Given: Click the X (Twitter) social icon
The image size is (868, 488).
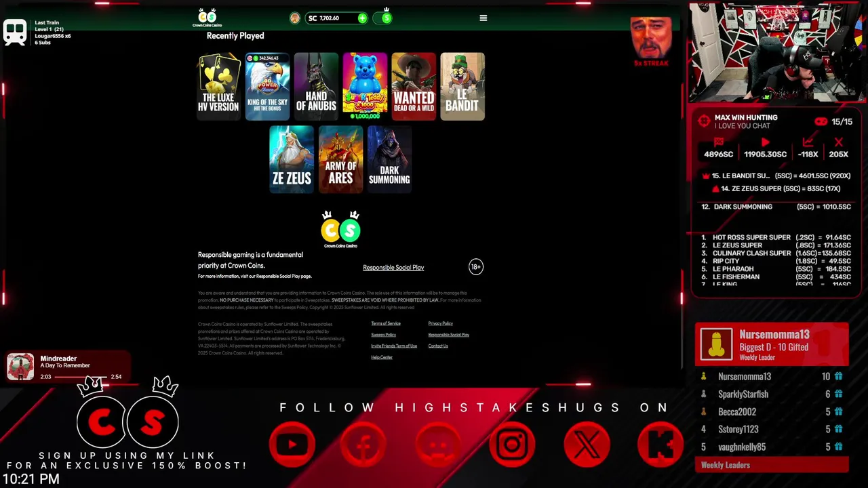Looking at the screenshot, I should click(x=587, y=445).
